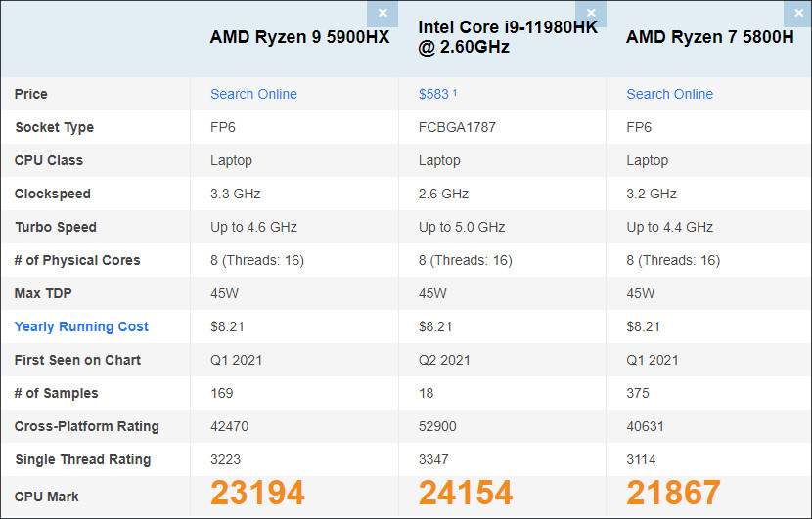Select the 21867 CPU Mark score
Image resolution: width=812 pixels, height=519 pixels.
[673, 493]
